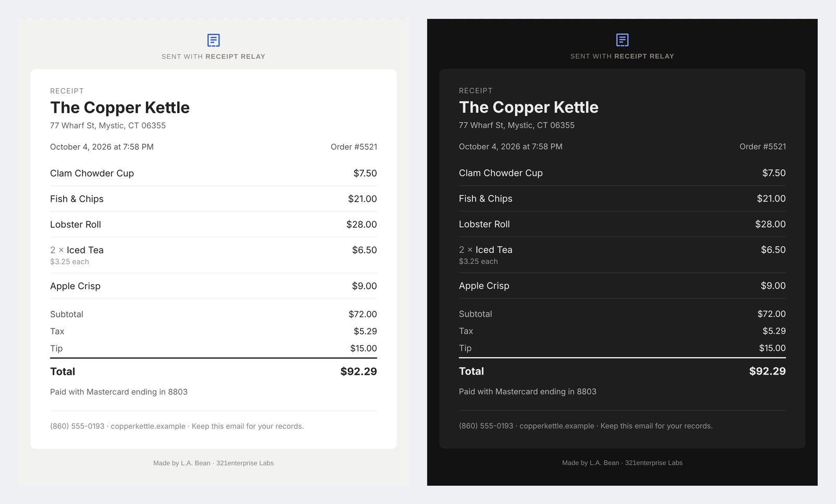
Task: Click "SENT WITH RECEIPT RELAY" in the dark email
Action: [622, 56]
